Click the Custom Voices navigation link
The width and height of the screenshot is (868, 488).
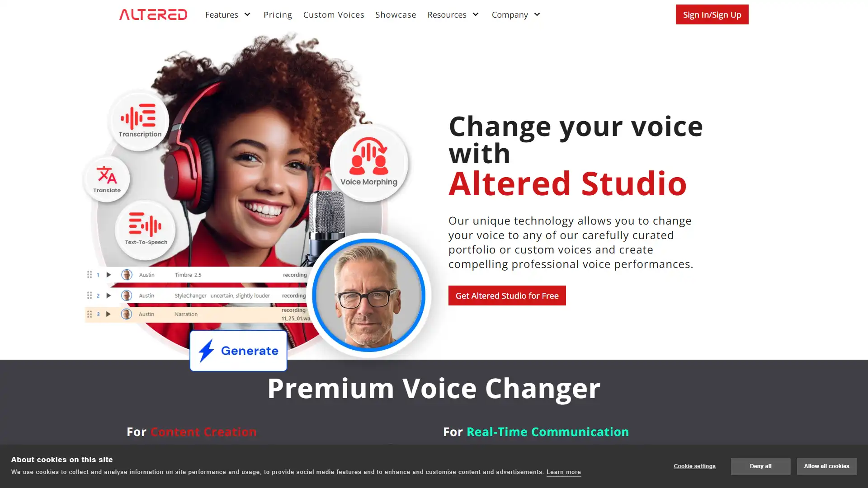tap(333, 14)
